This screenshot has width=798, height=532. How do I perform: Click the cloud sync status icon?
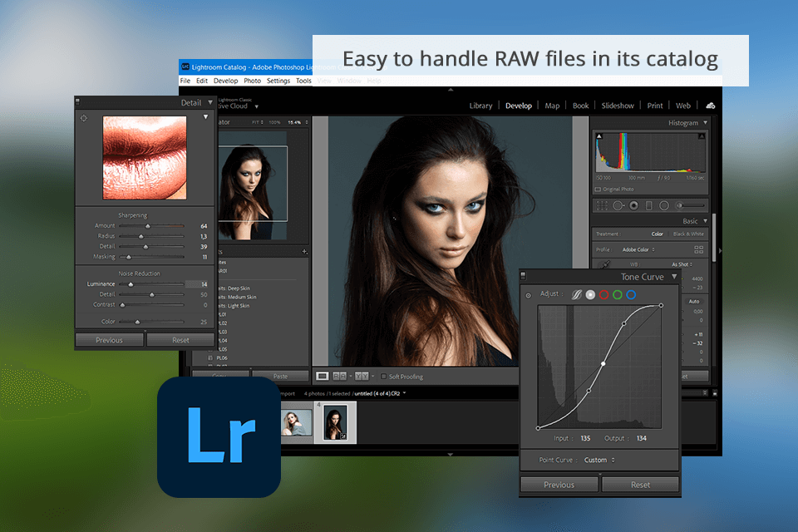click(x=711, y=106)
